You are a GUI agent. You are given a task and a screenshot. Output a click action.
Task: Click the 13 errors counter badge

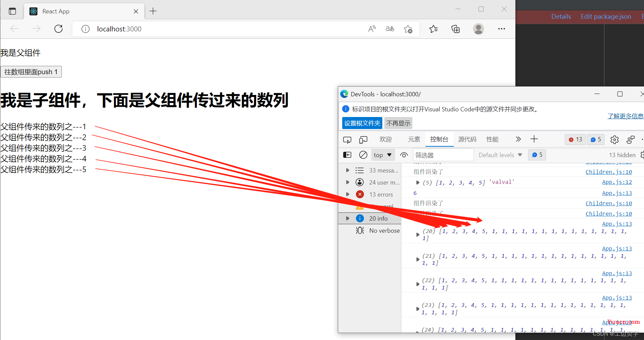(575, 139)
